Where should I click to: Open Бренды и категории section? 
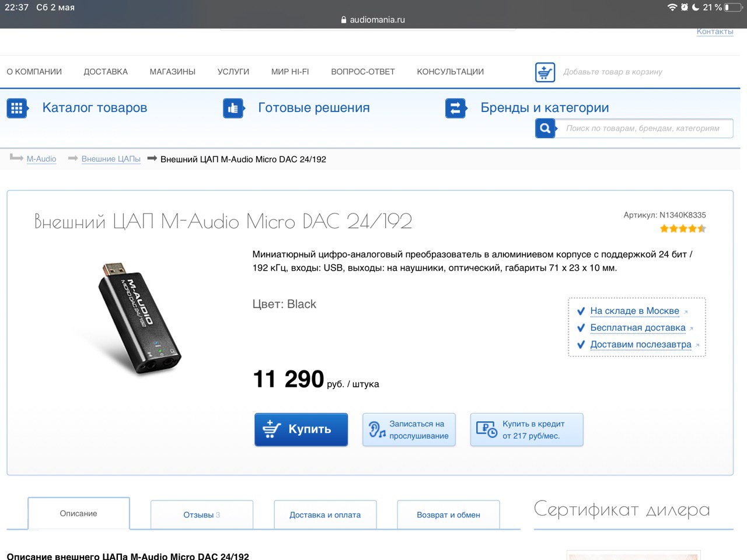pyautogui.click(x=545, y=108)
